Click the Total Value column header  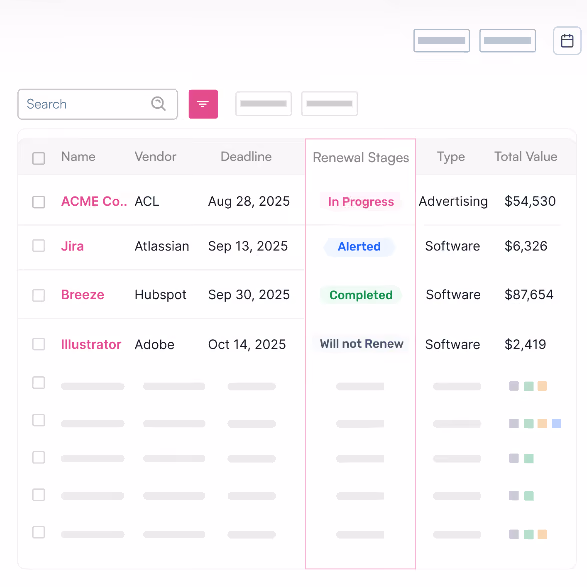526,156
